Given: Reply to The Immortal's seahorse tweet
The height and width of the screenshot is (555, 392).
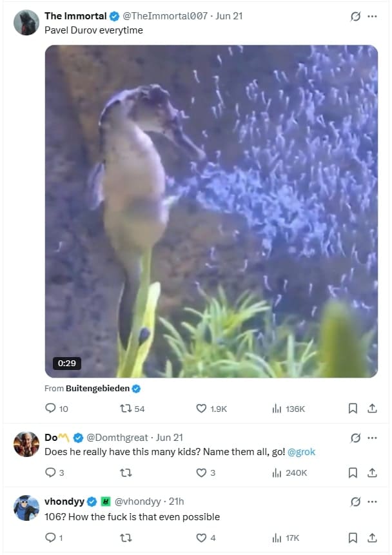Looking at the screenshot, I should point(51,408).
